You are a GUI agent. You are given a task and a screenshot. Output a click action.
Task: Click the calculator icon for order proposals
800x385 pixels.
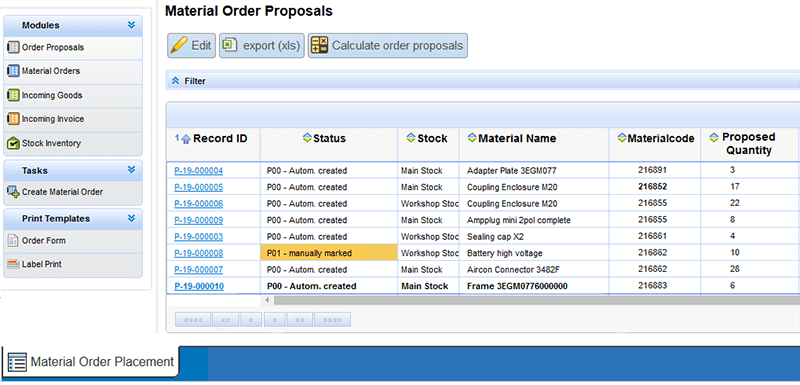(x=320, y=45)
